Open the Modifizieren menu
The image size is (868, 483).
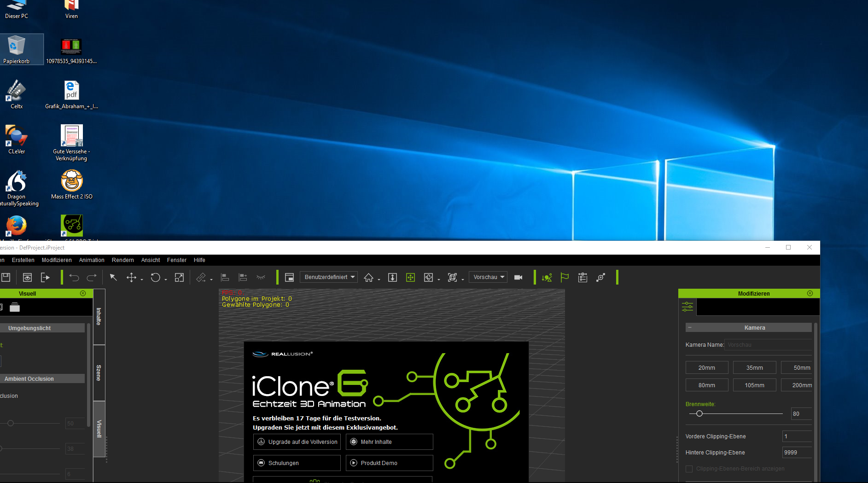tap(57, 260)
